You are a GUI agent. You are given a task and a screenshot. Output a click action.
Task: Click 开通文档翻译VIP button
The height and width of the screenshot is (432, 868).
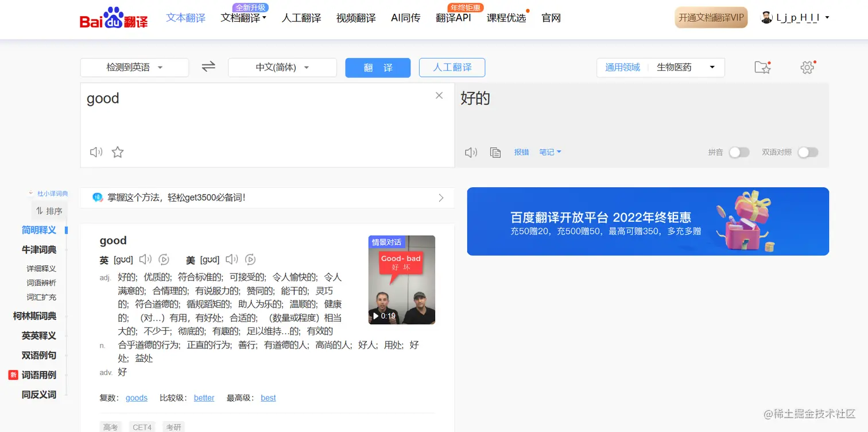(711, 18)
